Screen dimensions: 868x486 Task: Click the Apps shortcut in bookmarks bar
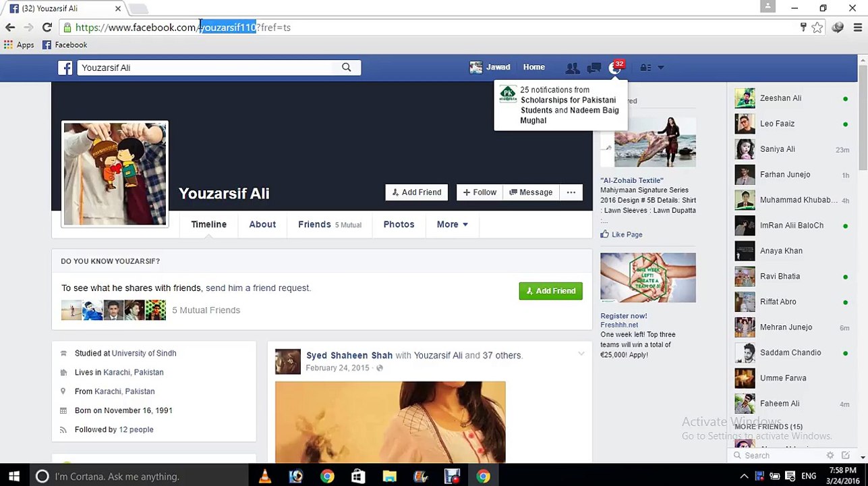(x=19, y=45)
